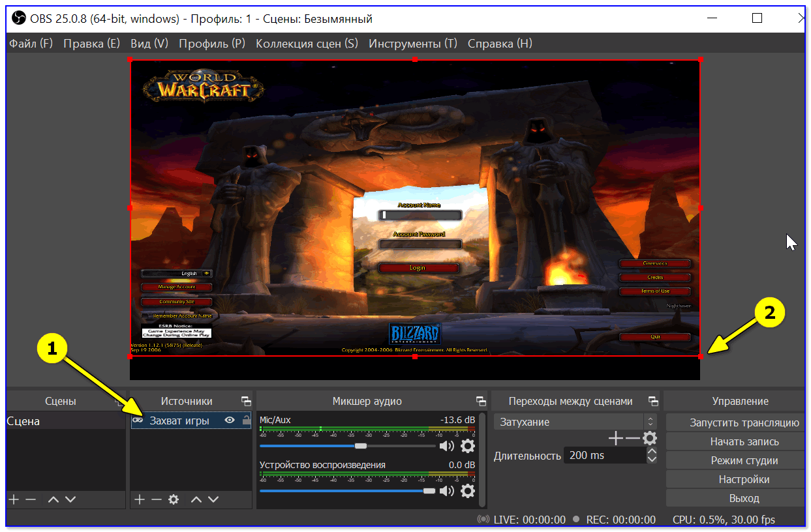Open the Правка (E) menu
Image resolution: width=811 pixels, height=532 pixels.
(92, 44)
